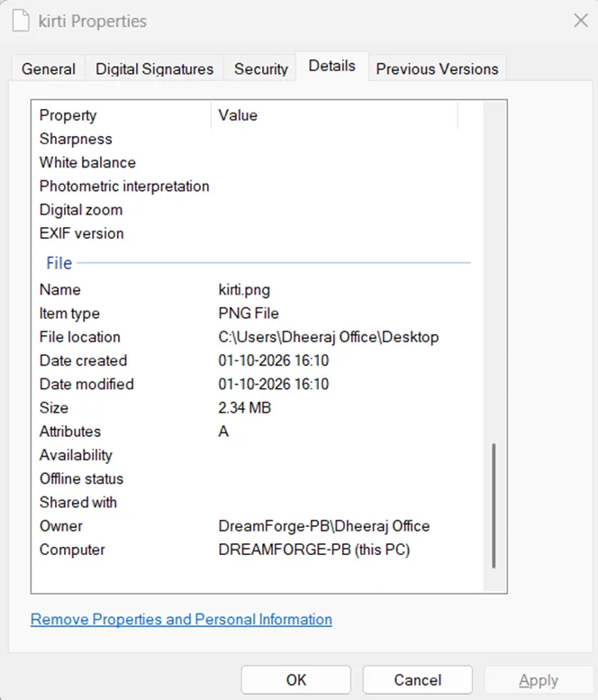Switch to the General tab
Viewport: 598px width, 700px height.
[x=49, y=68]
